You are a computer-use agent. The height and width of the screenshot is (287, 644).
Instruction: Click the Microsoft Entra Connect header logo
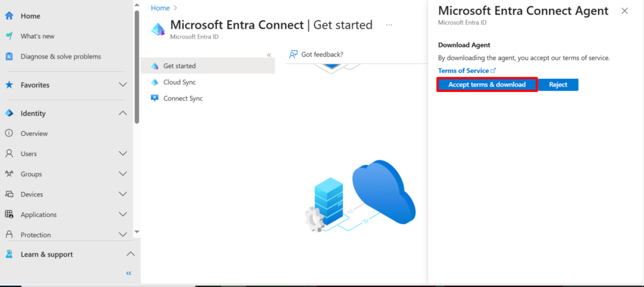158,29
